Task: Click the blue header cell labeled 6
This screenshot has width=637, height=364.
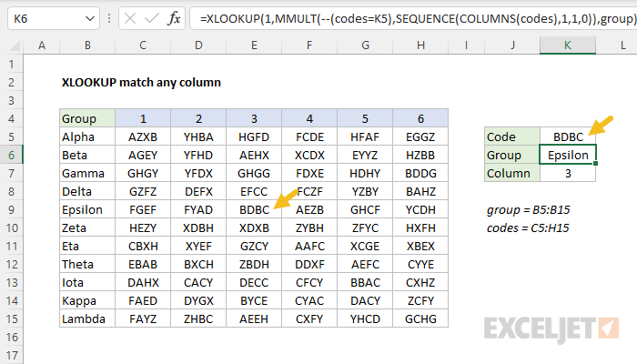Action: 420,118
